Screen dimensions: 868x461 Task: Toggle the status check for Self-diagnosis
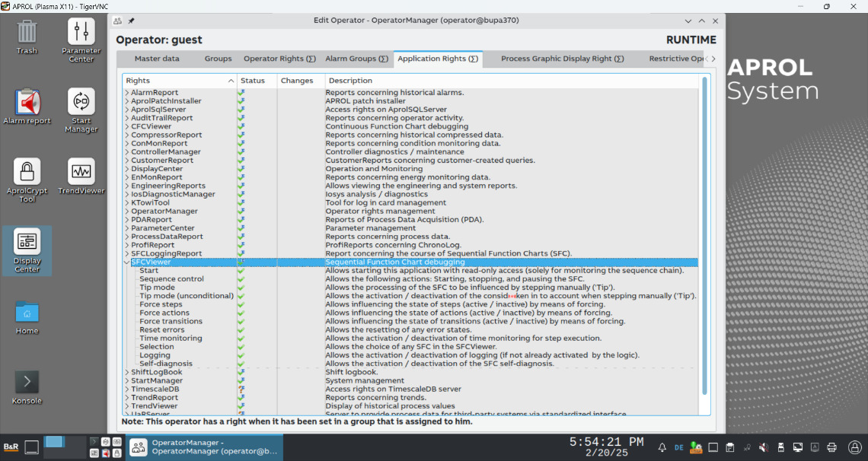[x=241, y=364]
